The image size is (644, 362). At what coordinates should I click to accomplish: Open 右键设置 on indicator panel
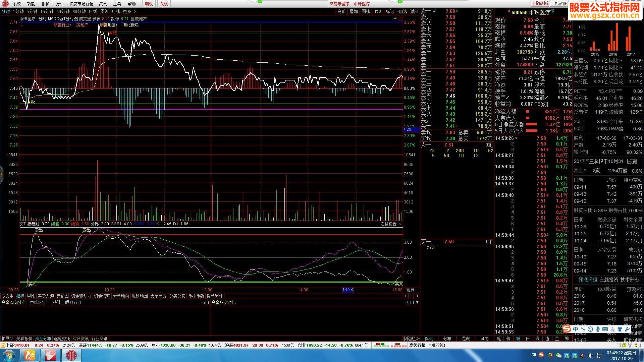coord(388,224)
